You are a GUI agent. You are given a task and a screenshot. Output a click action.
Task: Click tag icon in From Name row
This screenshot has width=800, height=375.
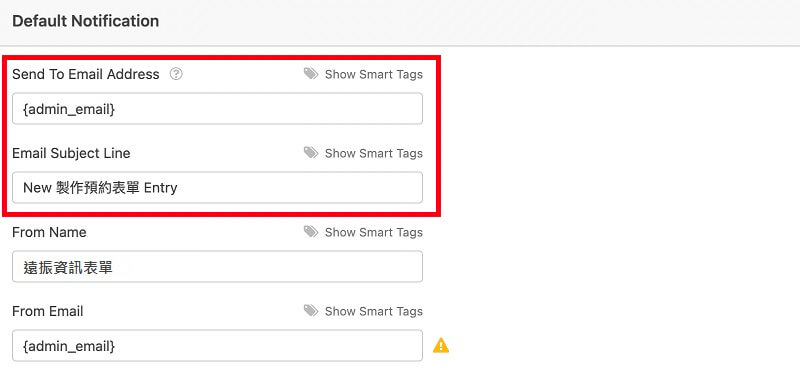[311, 232]
